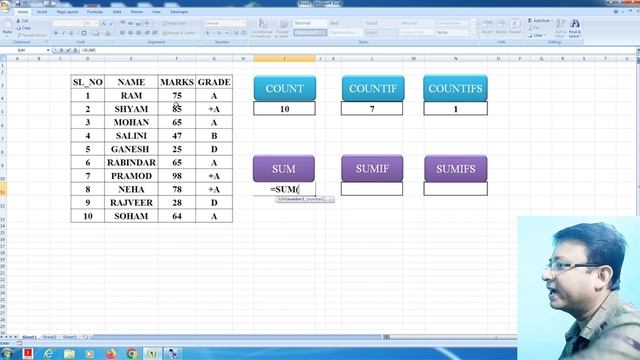Toggle Align Text Right
This screenshot has height=360, width=640.
pyautogui.click(x=139, y=33)
